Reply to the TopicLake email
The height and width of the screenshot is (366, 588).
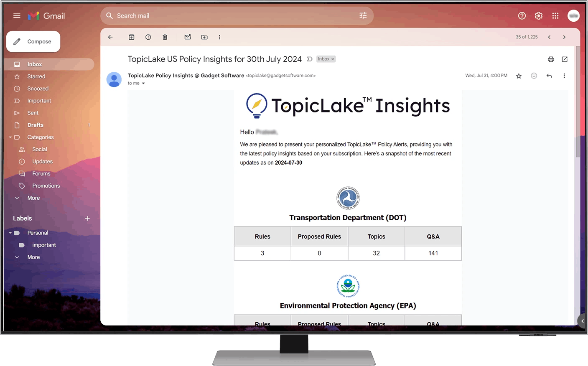(x=549, y=76)
